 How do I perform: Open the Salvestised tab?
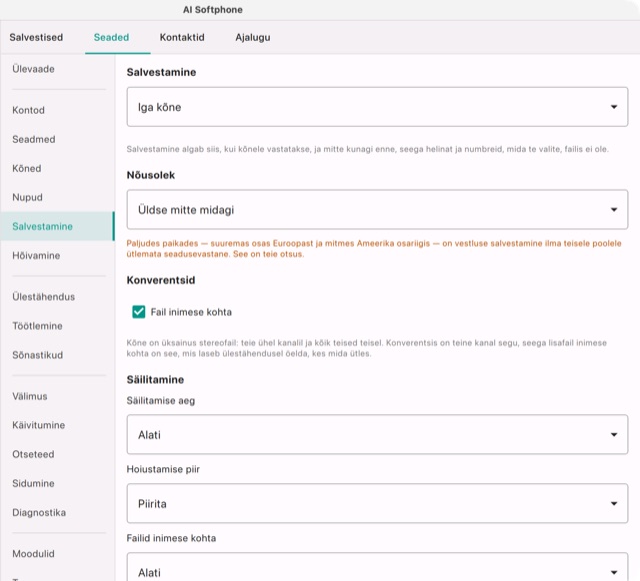pyautogui.click(x=36, y=37)
